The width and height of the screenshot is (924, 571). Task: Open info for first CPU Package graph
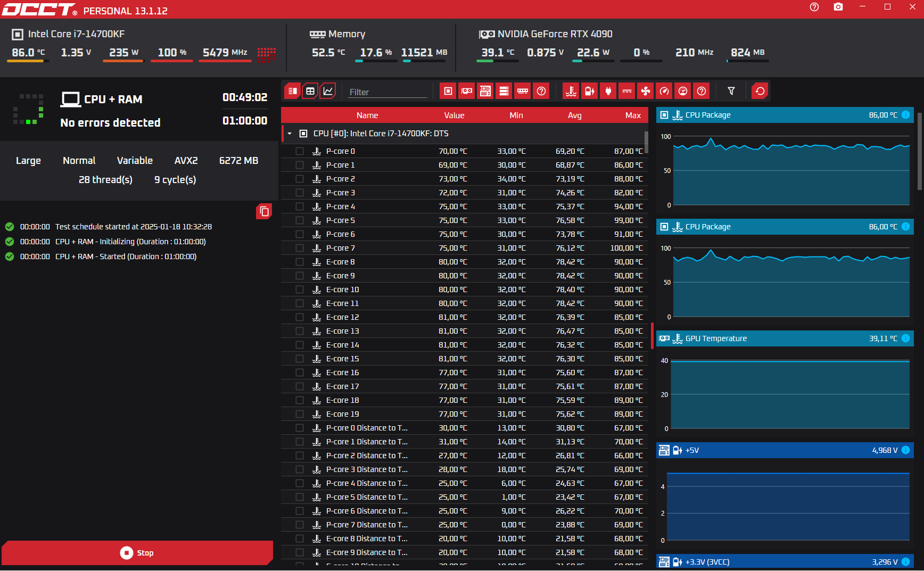coord(905,115)
